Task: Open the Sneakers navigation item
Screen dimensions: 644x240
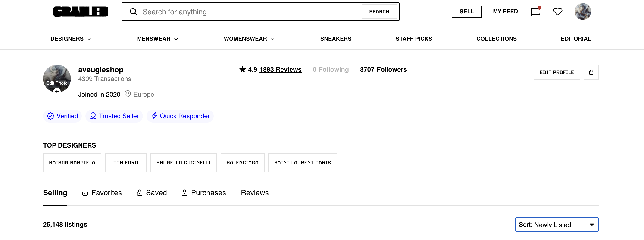Action: tap(335, 39)
